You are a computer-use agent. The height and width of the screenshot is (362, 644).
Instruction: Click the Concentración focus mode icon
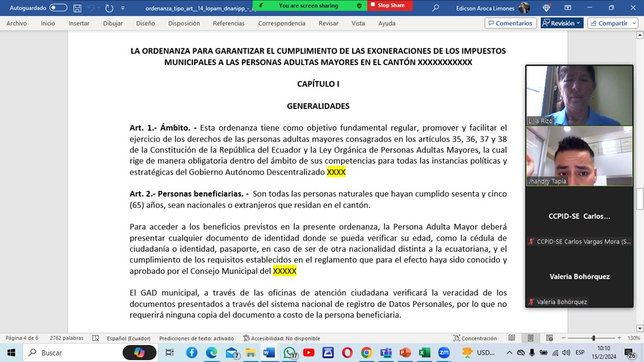pos(475,339)
